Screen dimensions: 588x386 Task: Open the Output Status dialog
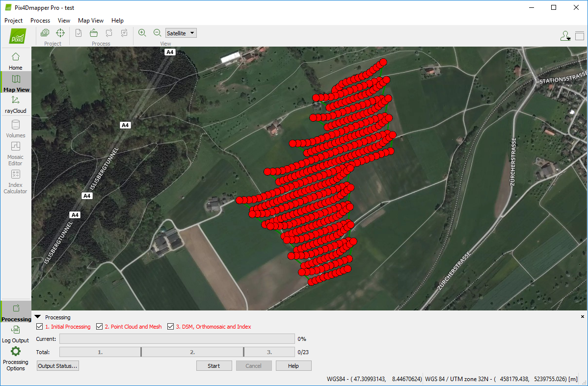click(57, 365)
